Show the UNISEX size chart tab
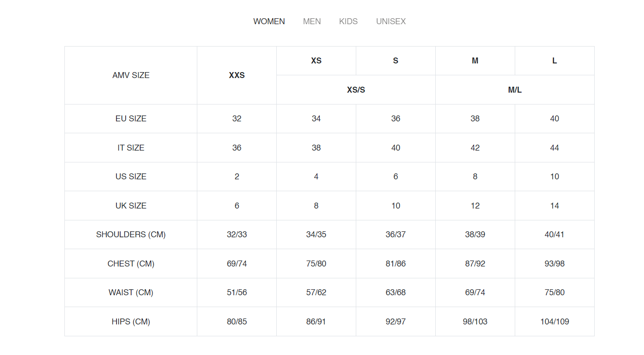This screenshot has height=355, width=644. tap(391, 21)
